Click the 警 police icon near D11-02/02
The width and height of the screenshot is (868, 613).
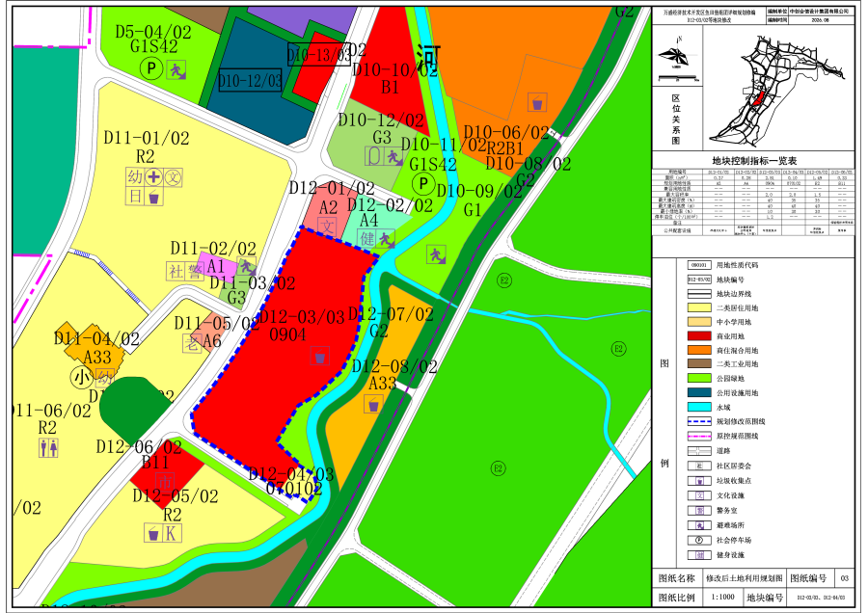[194, 271]
